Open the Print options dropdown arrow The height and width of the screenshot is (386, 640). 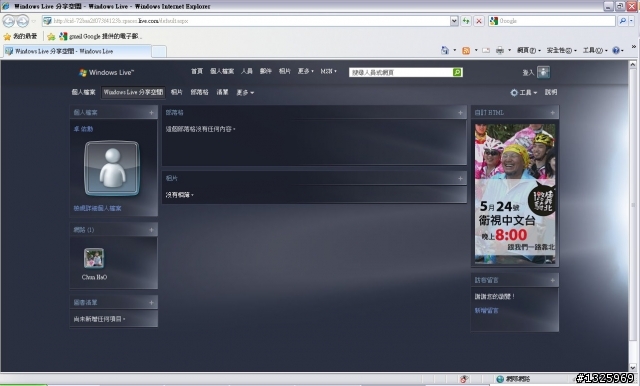pyautogui.click(x=509, y=51)
